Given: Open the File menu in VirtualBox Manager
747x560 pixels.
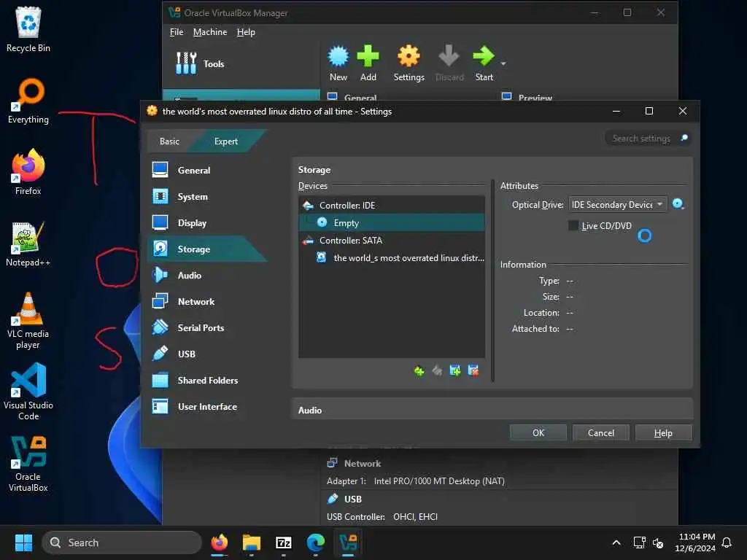Looking at the screenshot, I should tap(177, 32).
